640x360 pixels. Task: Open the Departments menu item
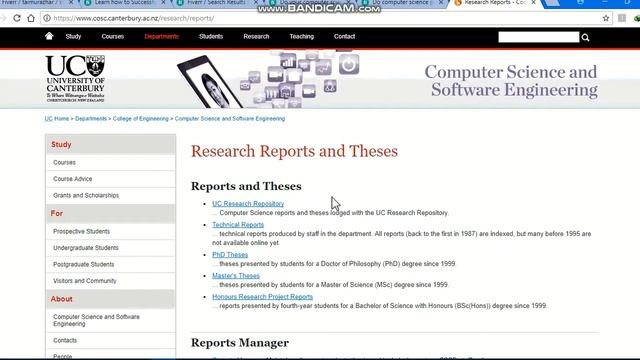click(x=161, y=36)
